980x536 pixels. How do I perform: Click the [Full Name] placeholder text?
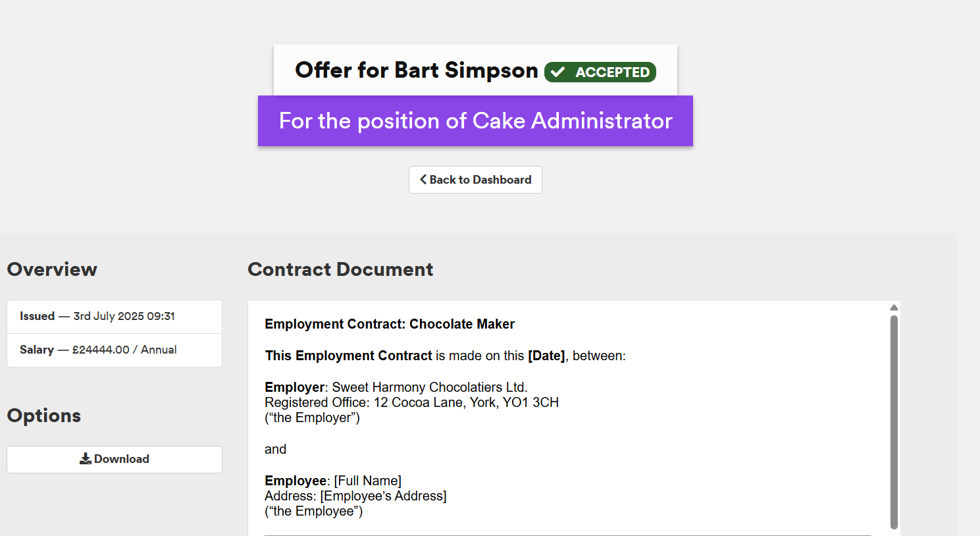368,481
